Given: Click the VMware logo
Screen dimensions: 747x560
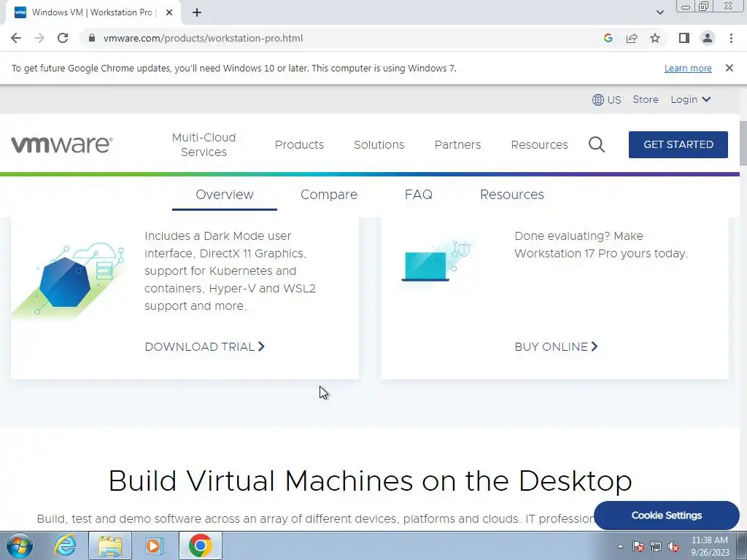Looking at the screenshot, I should point(62,145).
